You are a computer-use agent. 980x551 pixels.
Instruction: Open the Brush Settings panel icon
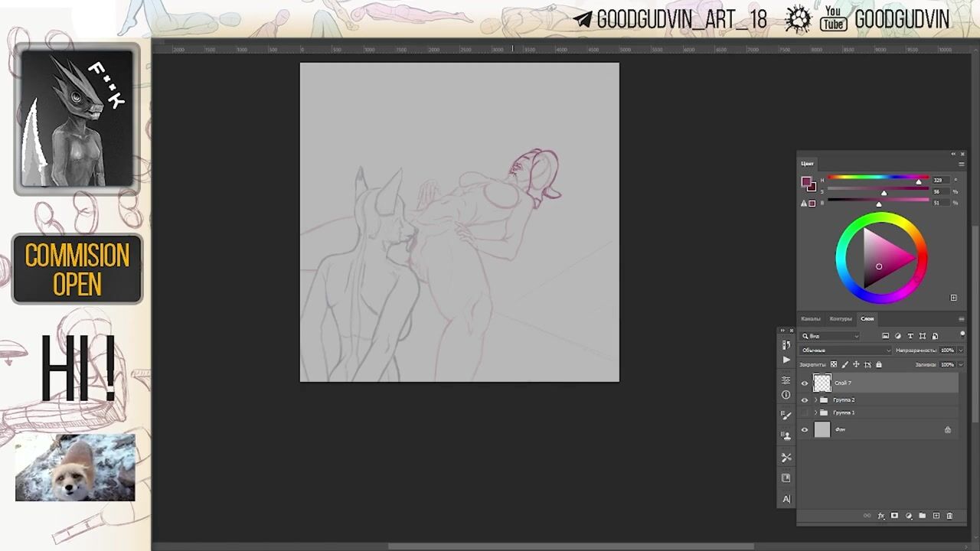point(786,415)
